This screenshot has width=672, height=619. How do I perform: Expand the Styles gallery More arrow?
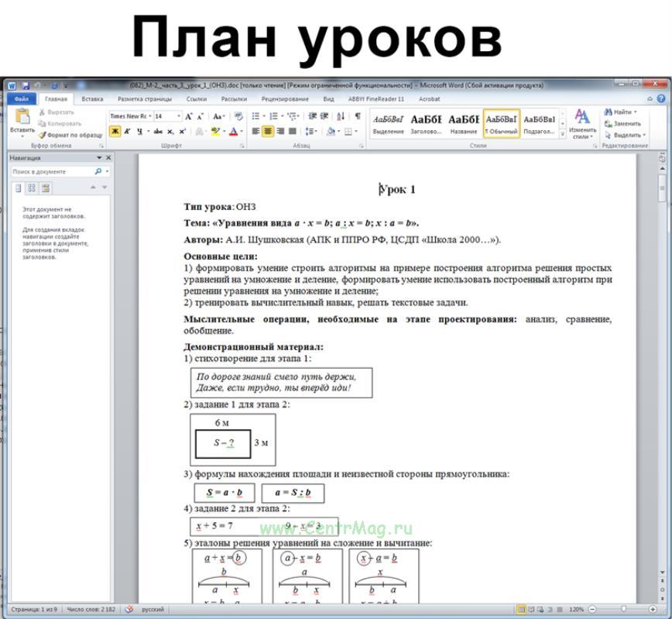(x=563, y=134)
